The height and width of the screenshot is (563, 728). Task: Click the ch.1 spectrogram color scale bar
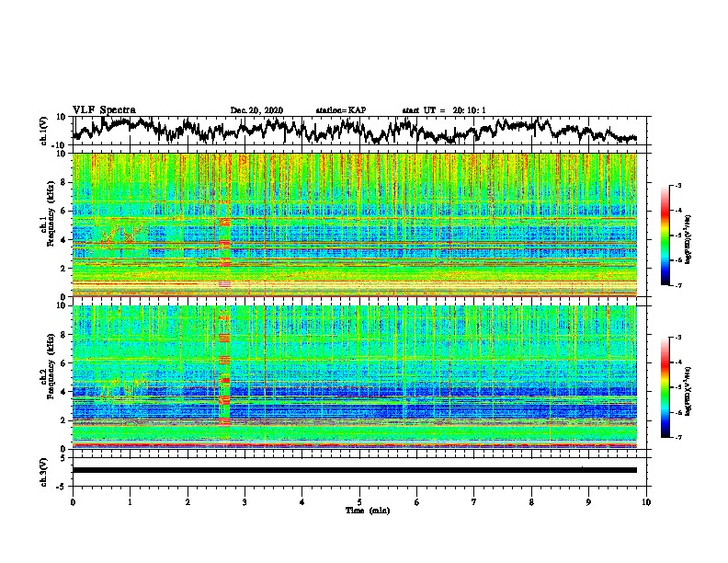[665, 236]
